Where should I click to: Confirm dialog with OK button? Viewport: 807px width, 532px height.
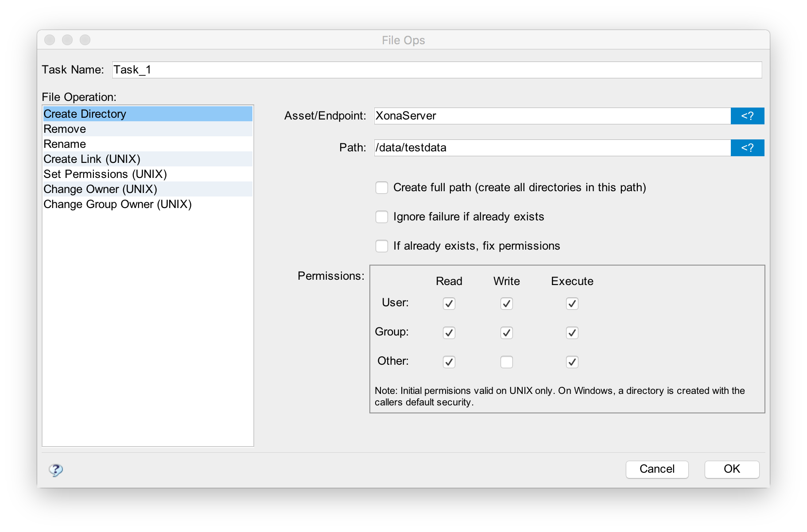pos(731,469)
